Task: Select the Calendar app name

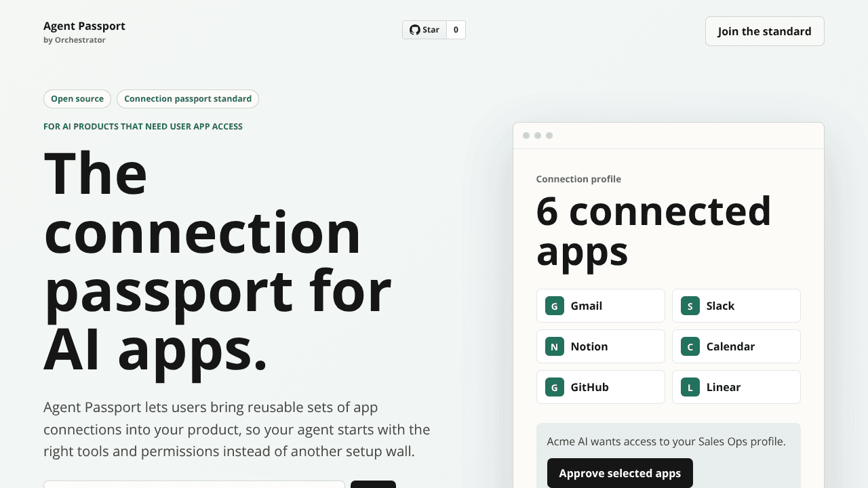Action: (x=730, y=346)
